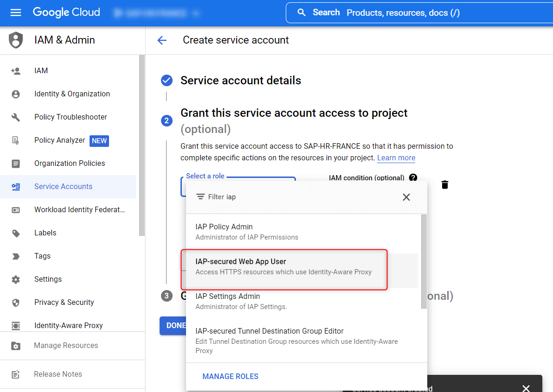Navigate to Release Notes in the sidebar
Screen dimensions: 553x392
click(x=58, y=374)
